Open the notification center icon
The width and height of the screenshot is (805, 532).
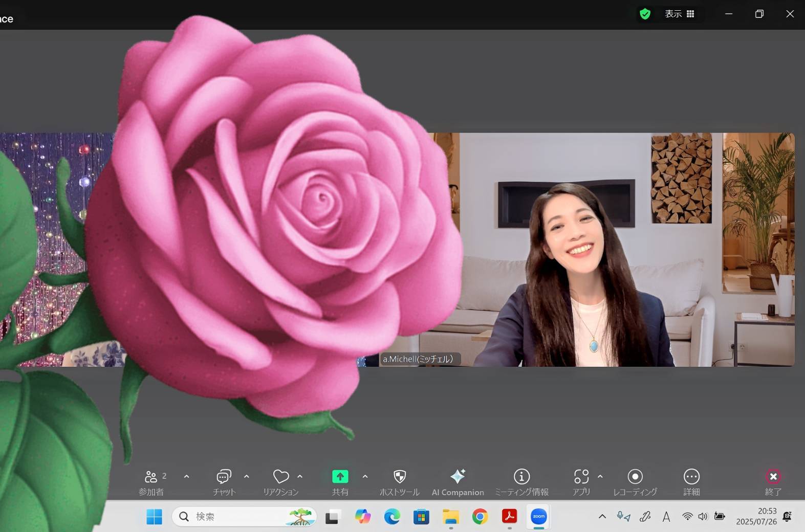click(788, 517)
